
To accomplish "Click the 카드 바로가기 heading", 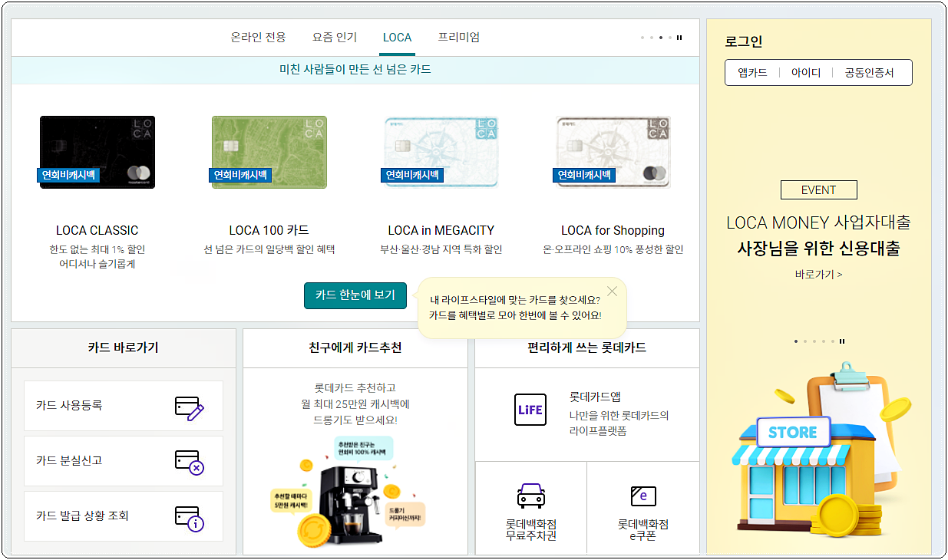I will coord(124,348).
